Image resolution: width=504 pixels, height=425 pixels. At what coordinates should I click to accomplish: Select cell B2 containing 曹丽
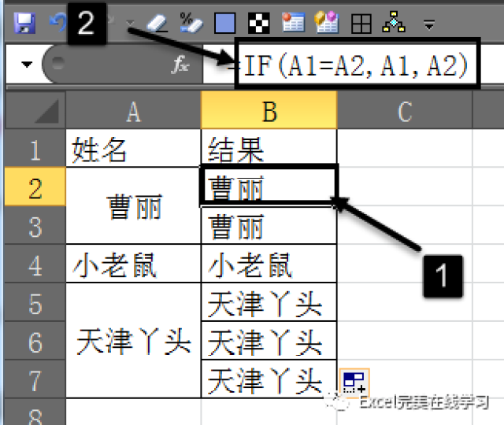[x=269, y=187]
